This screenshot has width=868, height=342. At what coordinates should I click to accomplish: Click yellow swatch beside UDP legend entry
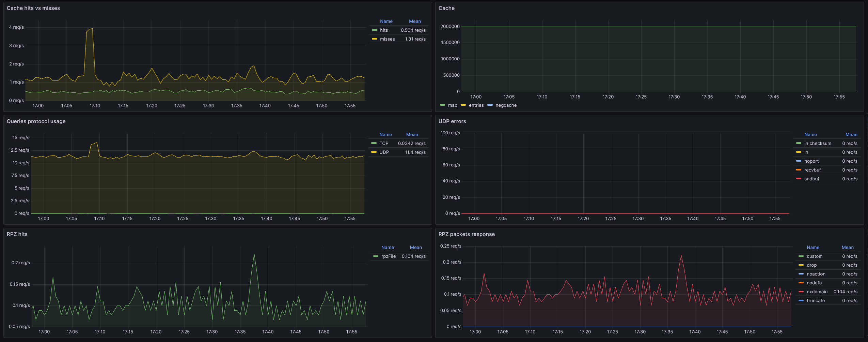(x=374, y=152)
